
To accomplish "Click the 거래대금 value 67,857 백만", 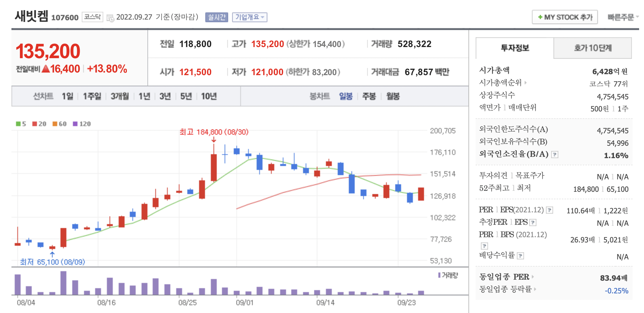I will [427, 72].
